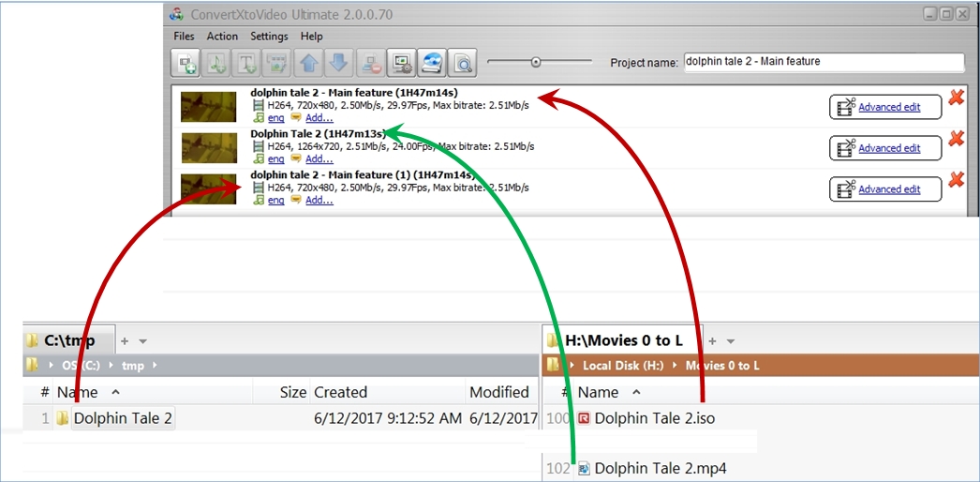This screenshot has width=980, height=482.
Task: Click the Project name input field
Action: [x=824, y=63]
